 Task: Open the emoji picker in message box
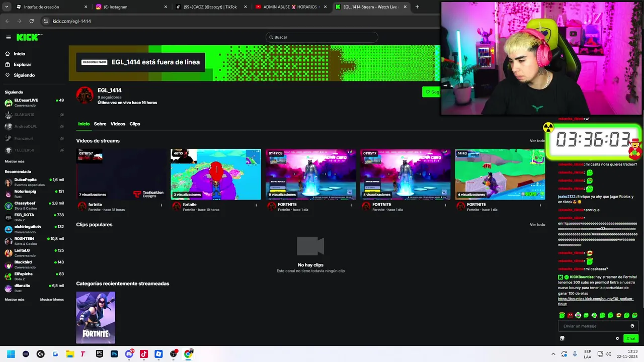coord(632,326)
